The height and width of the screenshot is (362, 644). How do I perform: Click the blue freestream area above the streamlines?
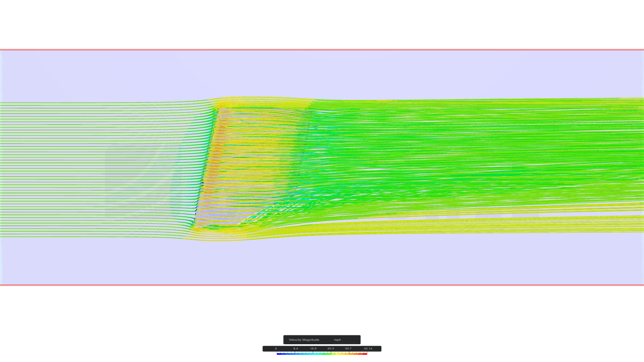[322, 74]
